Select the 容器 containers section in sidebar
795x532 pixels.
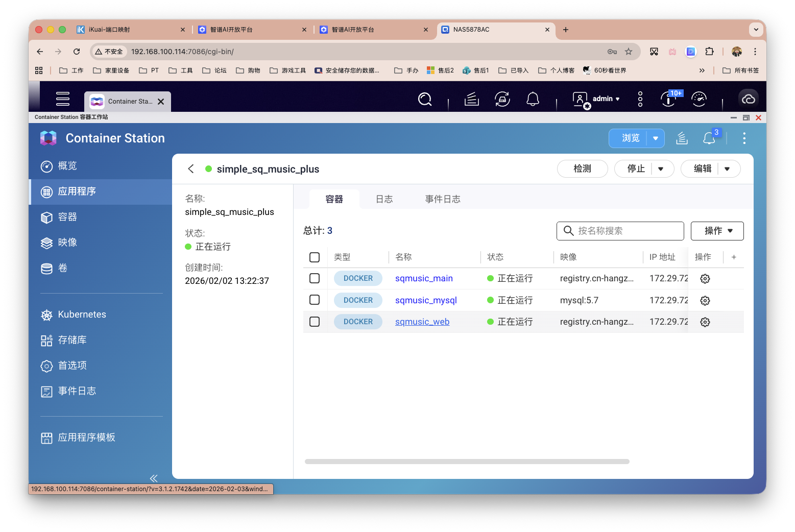coord(67,217)
